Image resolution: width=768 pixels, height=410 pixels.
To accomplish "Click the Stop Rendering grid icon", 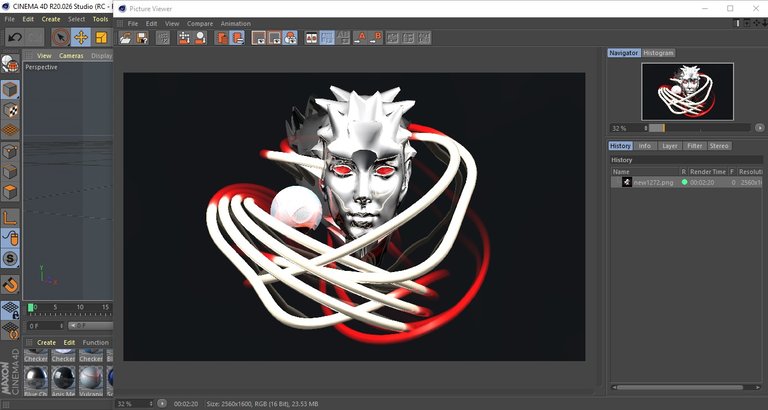I will click(x=163, y=38).
